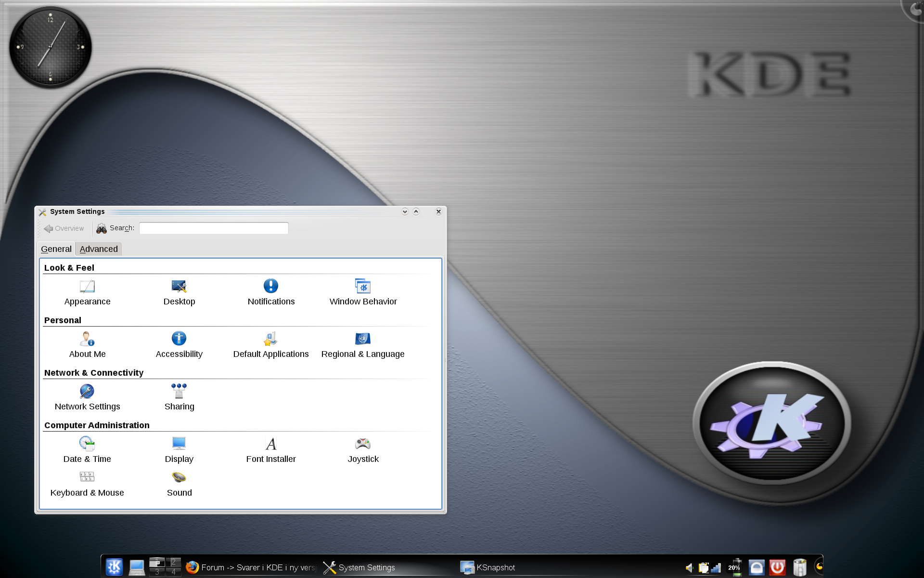Click the laptop device icon in panel
This screenshot has width=924, height=578.
tap(137, 567)
